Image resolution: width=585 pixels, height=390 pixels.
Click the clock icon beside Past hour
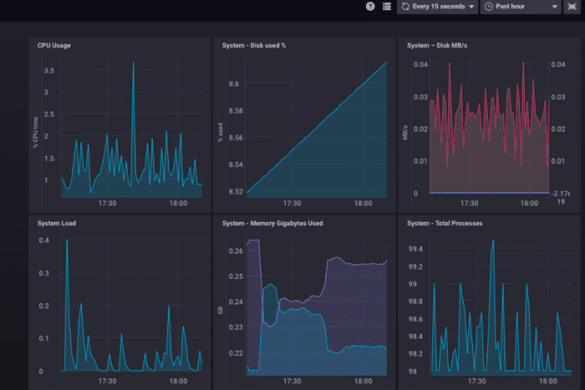489,6
